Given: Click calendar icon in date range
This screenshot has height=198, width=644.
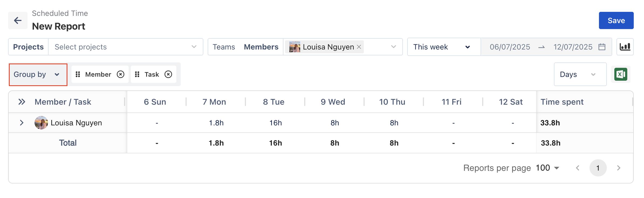Looking at the screenshot, I should [602, 47].
